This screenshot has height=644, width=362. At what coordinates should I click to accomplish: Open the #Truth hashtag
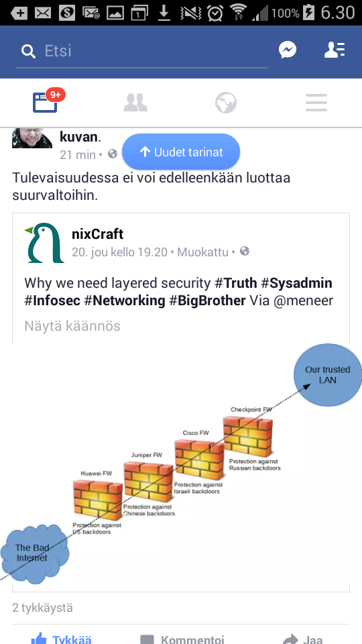[x=237, y=283]
